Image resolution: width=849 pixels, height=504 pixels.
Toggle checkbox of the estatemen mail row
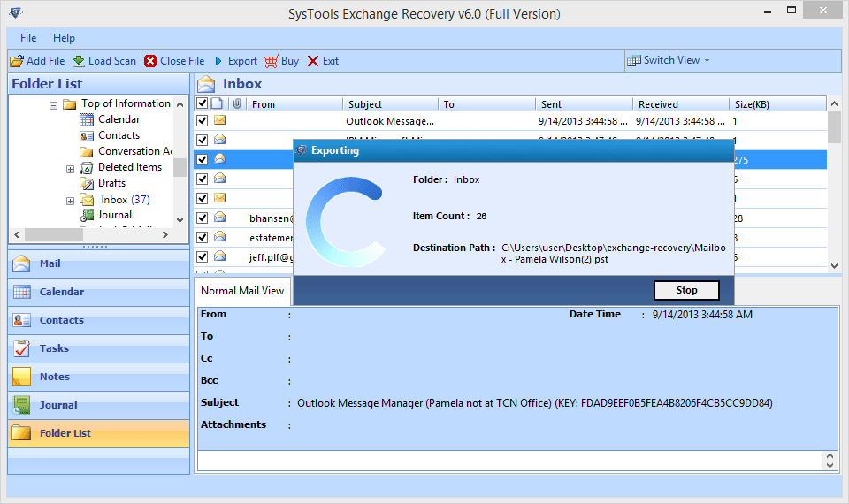click(202, 238)
